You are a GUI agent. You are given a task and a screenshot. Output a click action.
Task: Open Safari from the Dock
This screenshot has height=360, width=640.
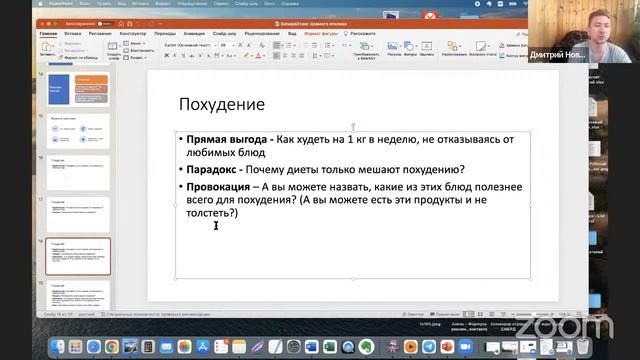[93, 347]
